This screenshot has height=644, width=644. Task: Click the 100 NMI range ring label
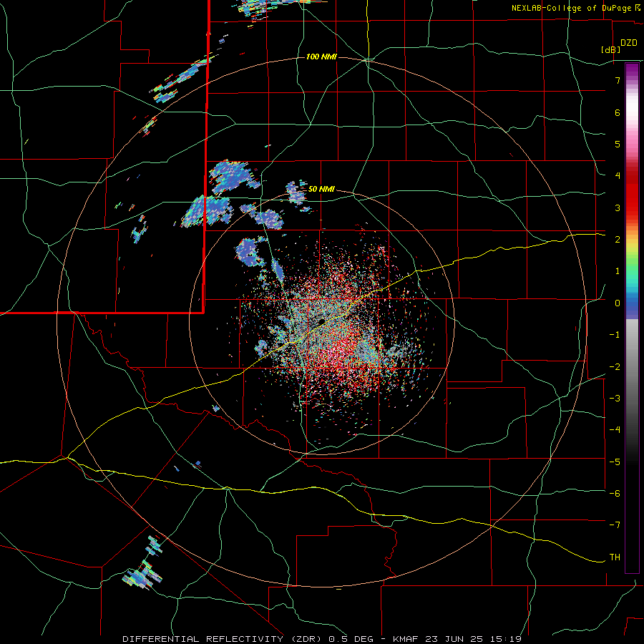[321, 57]
